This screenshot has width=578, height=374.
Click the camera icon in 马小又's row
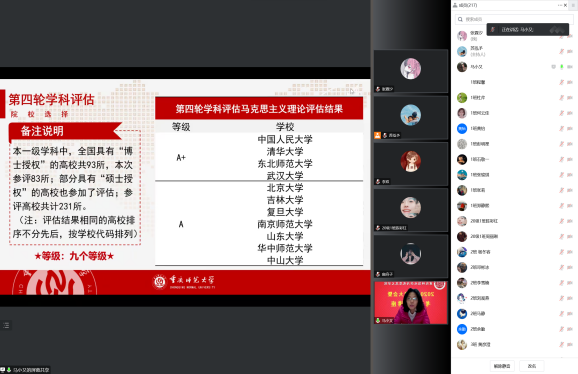pyautogui.click(x=570, y=67)
